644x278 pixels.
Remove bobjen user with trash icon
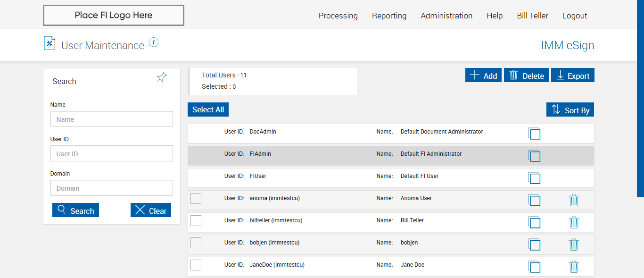pos(574,244)
